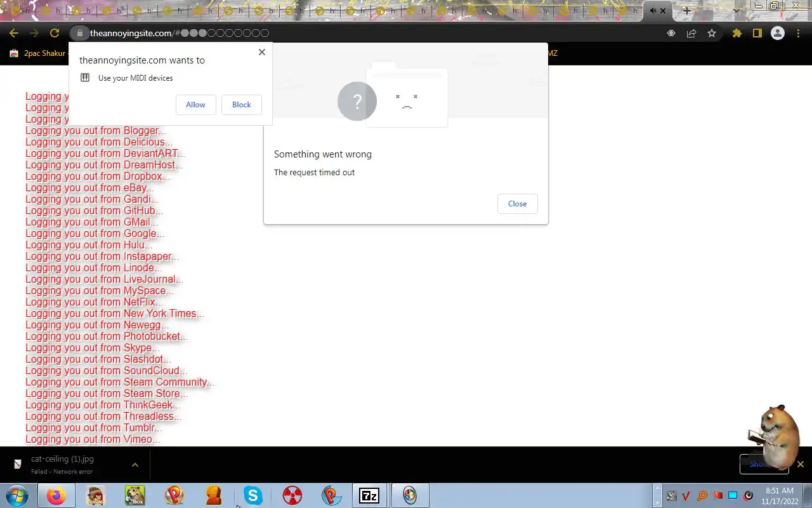Open the red P blue-background taskbar icon
The image size is (812, 508).
coord(331,495)
